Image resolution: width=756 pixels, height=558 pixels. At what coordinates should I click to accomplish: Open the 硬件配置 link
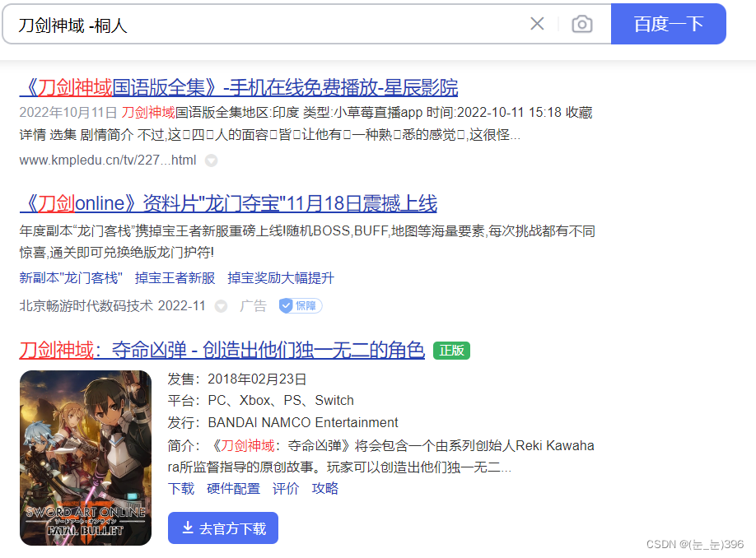click(x=233, y=489)
